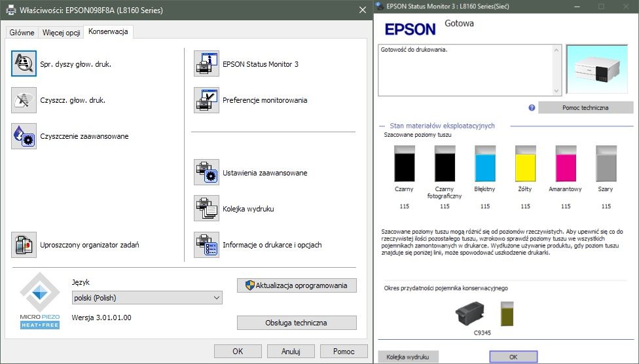Switch to the Główne tab
Image resolution: width=639 pixels, height=364 pixels.
(x=22, y=33)
